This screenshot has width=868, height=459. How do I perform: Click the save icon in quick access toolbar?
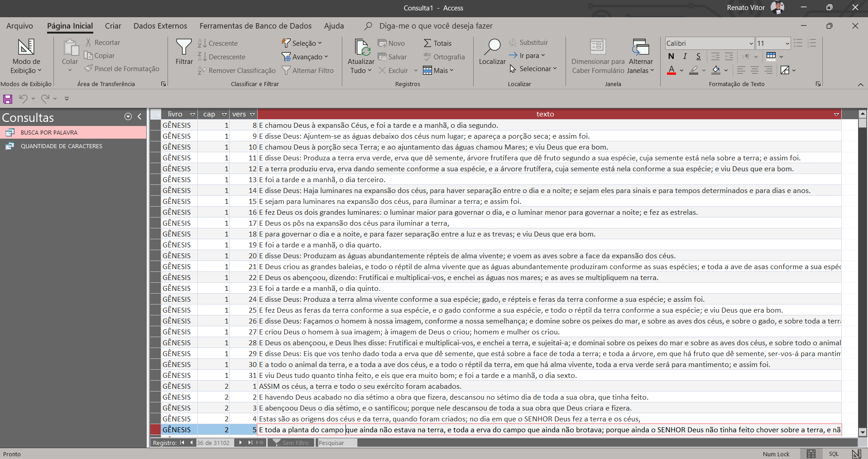(8, 99)
